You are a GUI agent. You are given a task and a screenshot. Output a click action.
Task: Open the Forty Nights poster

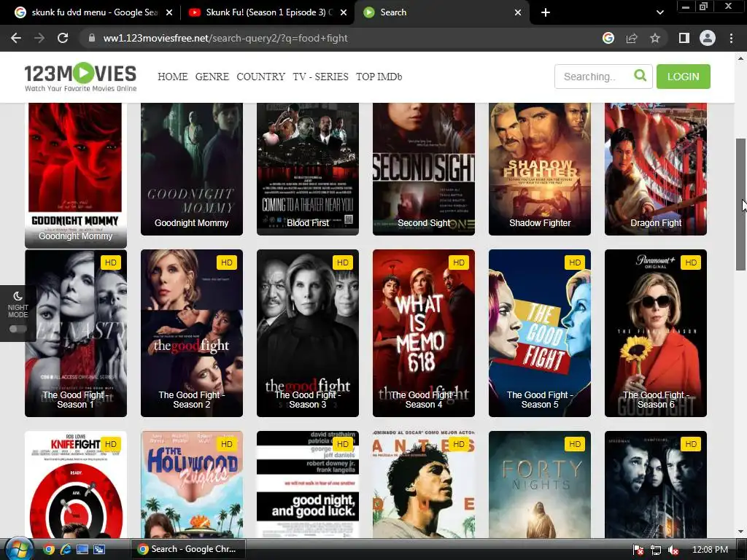(540, 484)
